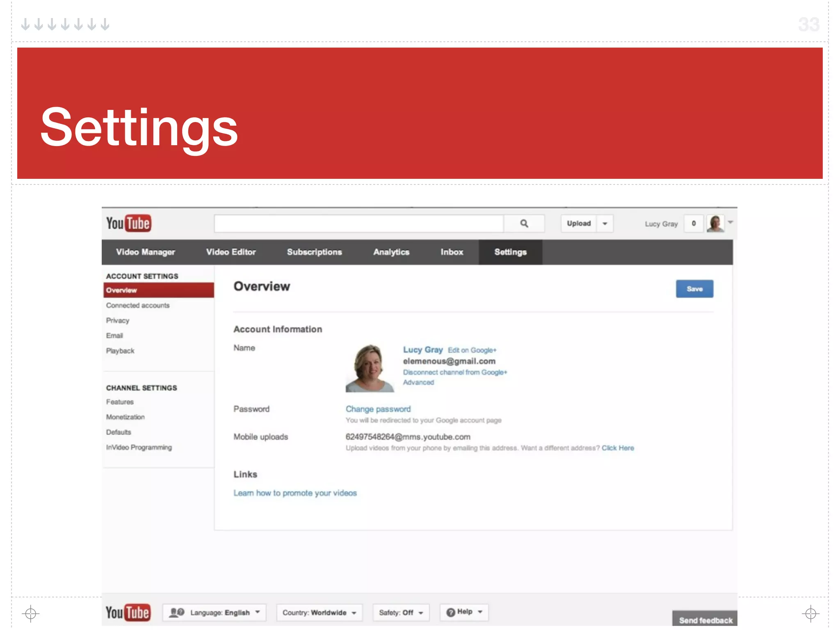Click the search magnifier icon
The image size is (840, 630).
click(524, 224)
